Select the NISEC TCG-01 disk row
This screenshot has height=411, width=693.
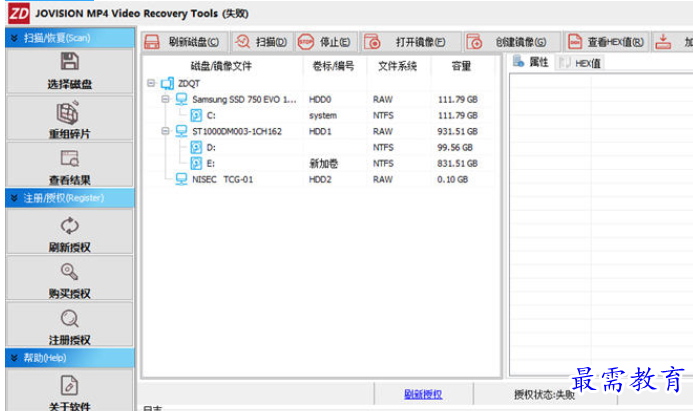(321, 179)
